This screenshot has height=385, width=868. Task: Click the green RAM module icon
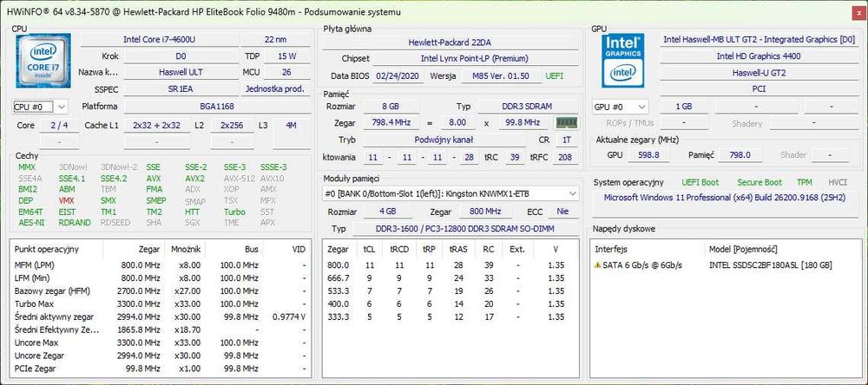[567, 122]
